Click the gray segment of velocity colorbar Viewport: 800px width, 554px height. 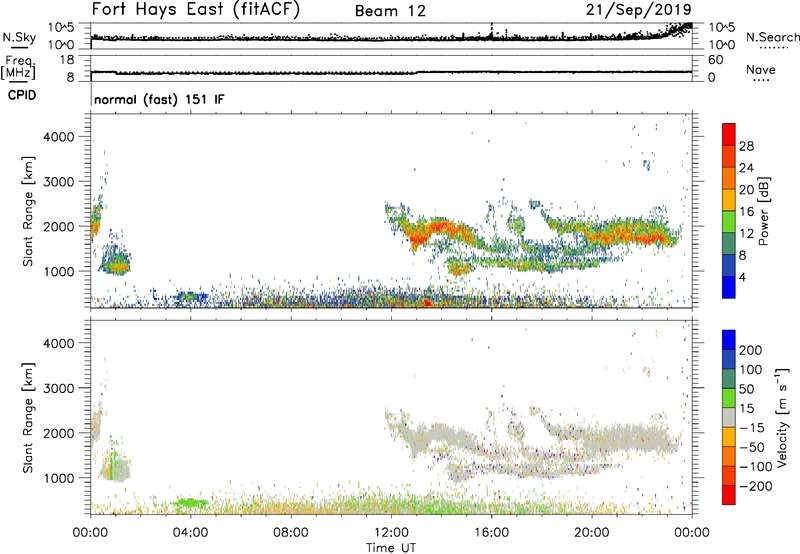tap(729, 417)
